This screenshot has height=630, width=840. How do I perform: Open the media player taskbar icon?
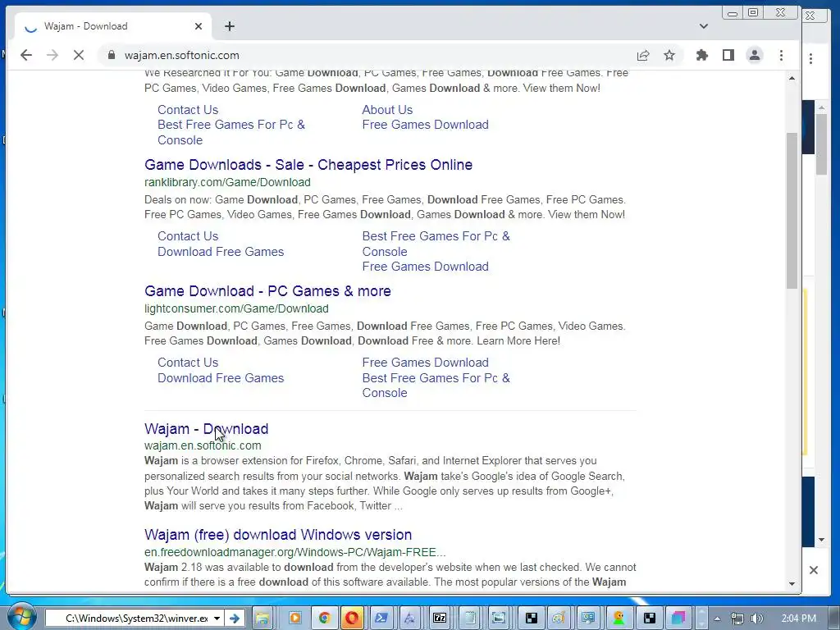tap(294, 619)
